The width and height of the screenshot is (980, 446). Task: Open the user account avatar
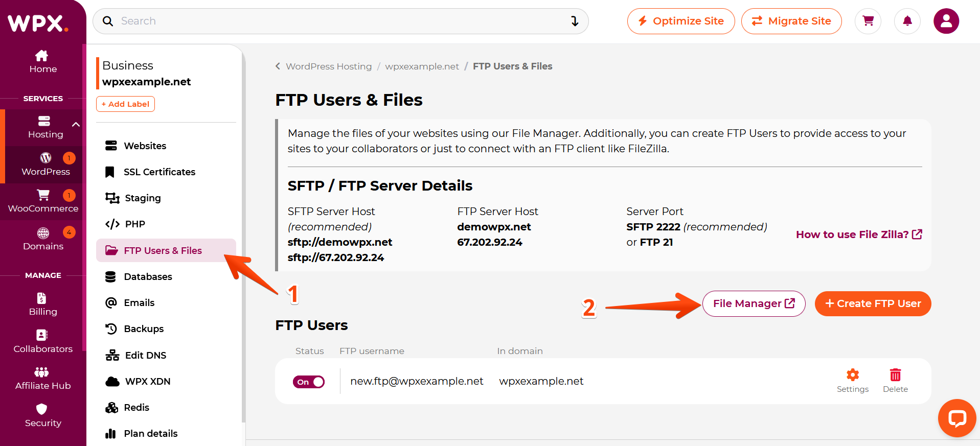click(x=946, y=21)
